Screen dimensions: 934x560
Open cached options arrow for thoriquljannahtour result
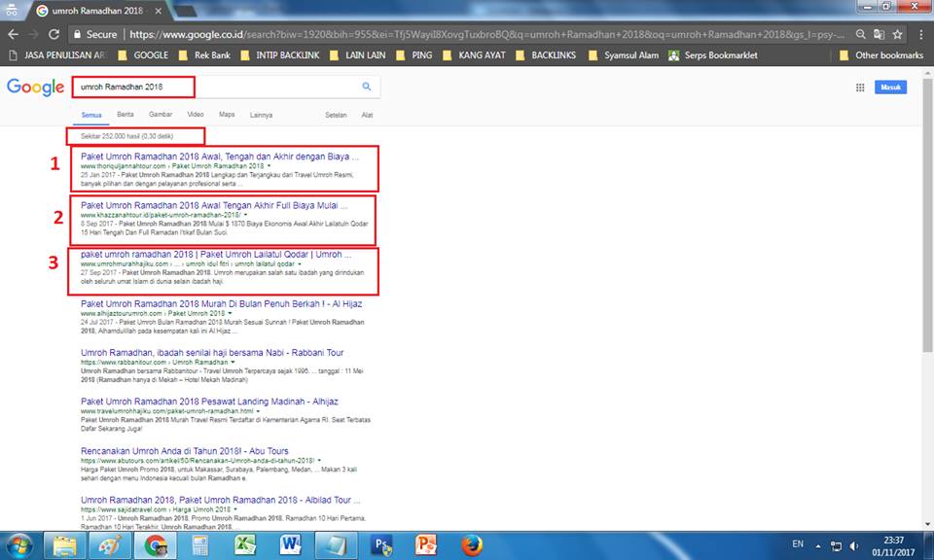(x=269, y=166)
